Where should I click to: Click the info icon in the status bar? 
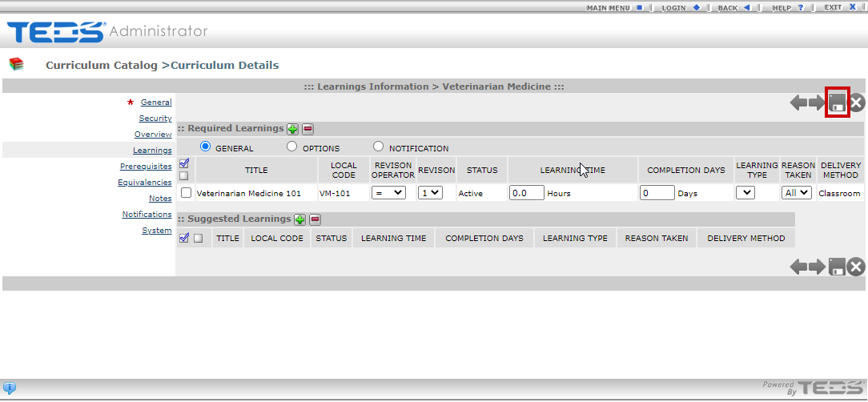pyautogui.click(x=10, y=388)
